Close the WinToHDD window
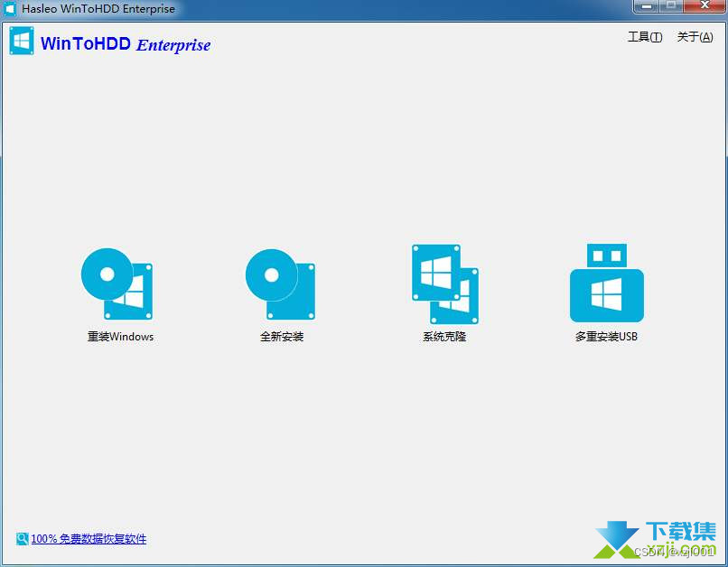 [705, 6]
